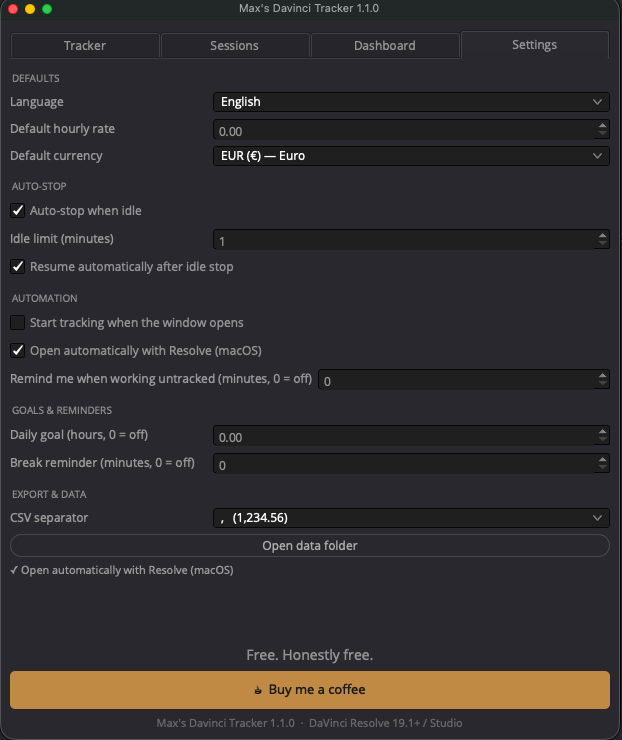Decrease Break reminder minutes
Screen dimensions: 622x740
point(603,468)
